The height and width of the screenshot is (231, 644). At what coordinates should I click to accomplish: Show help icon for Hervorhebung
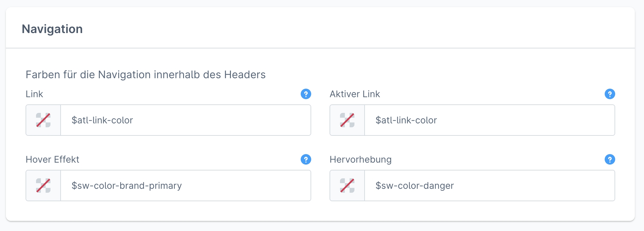610,160
